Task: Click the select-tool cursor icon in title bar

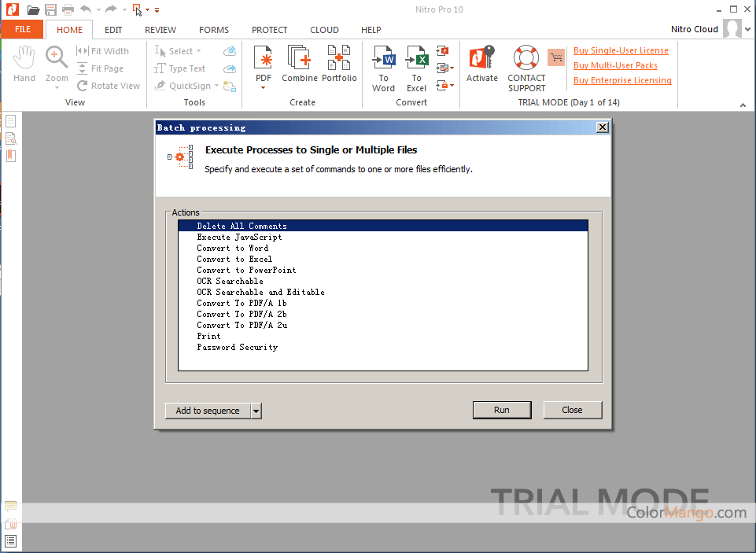Action: 138,9
